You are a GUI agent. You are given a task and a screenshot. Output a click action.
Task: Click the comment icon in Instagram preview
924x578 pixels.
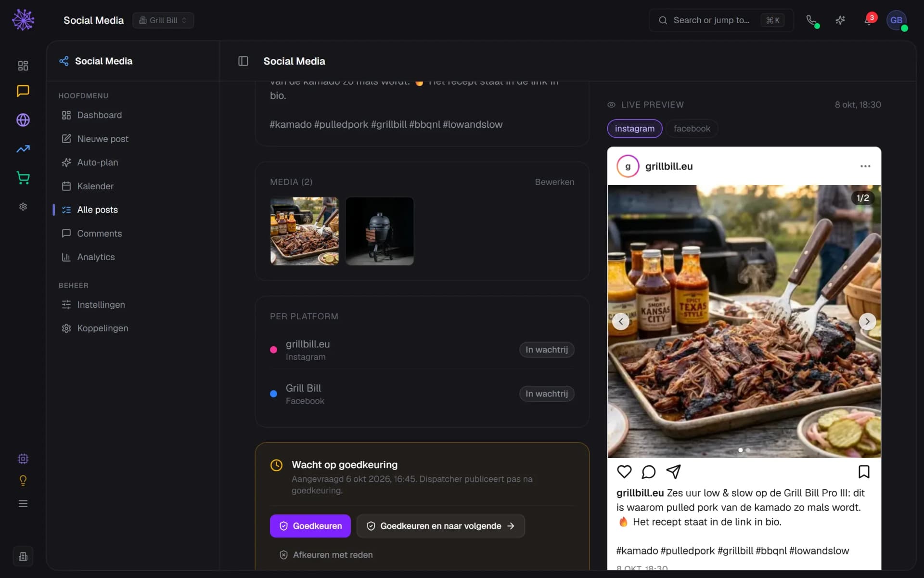coord(649,472)
